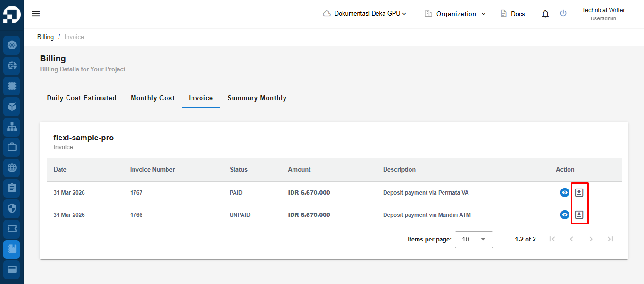Select the highlighted billing notebook sidebar icon
The width and height of the screenshot is (644, 284).
point(12,249)
